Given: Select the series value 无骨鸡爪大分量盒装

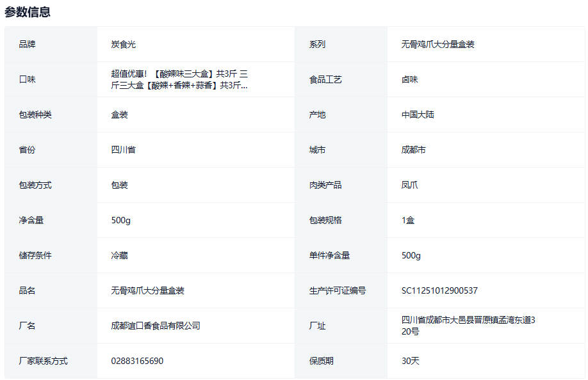Looking at the screenshot, I should point(437,44).
